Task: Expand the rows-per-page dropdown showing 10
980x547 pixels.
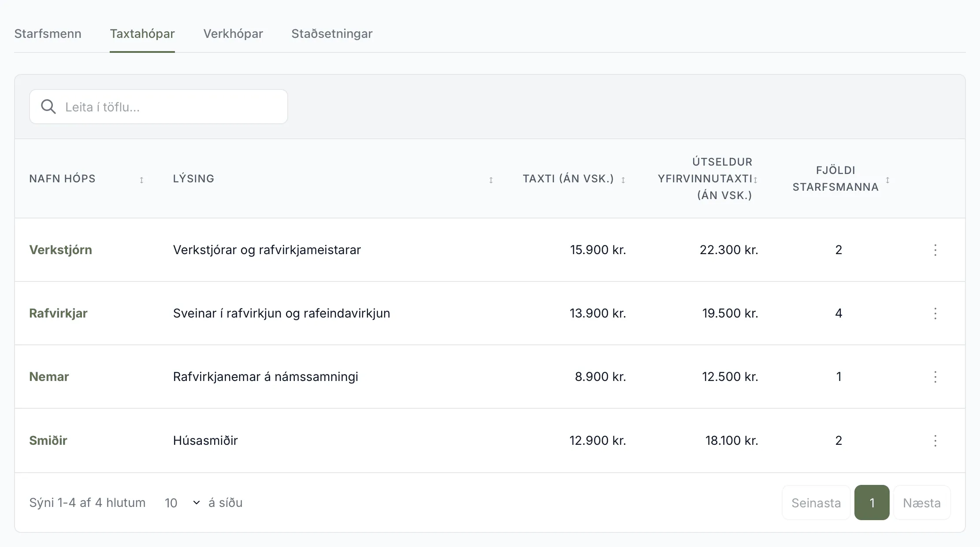Action: tap(182, 503)
